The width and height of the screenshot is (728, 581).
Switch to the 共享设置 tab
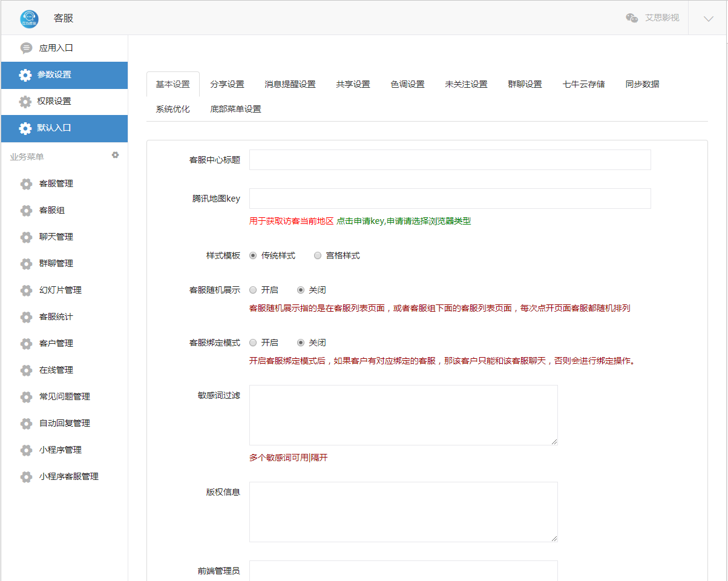pyautogui.click(x=353, y=84)
